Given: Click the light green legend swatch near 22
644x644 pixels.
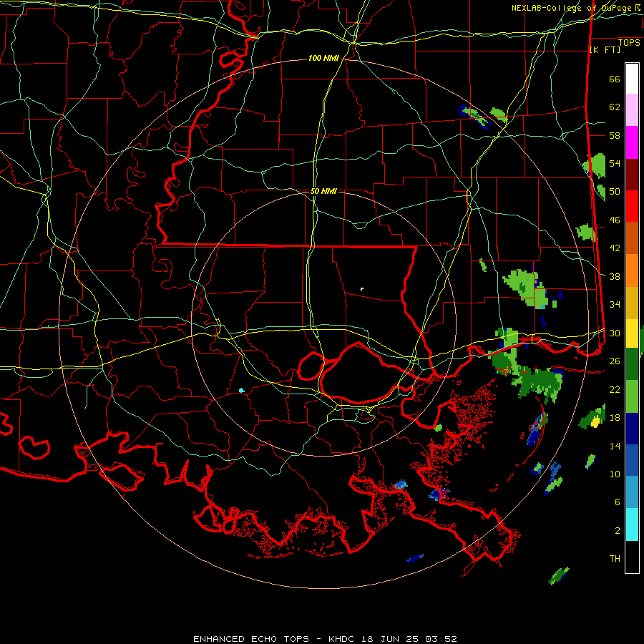Looking at the screenshot, I should (632, 396).
